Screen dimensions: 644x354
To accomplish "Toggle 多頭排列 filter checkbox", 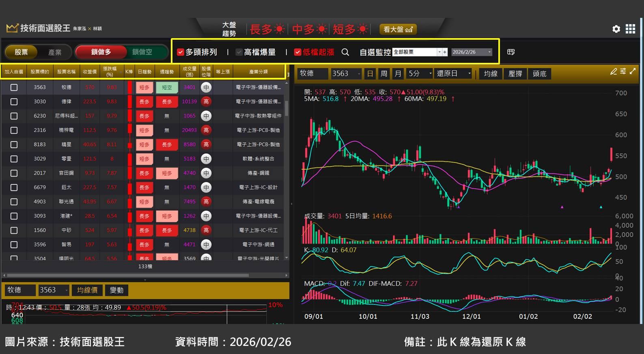I will pos(181,52).
